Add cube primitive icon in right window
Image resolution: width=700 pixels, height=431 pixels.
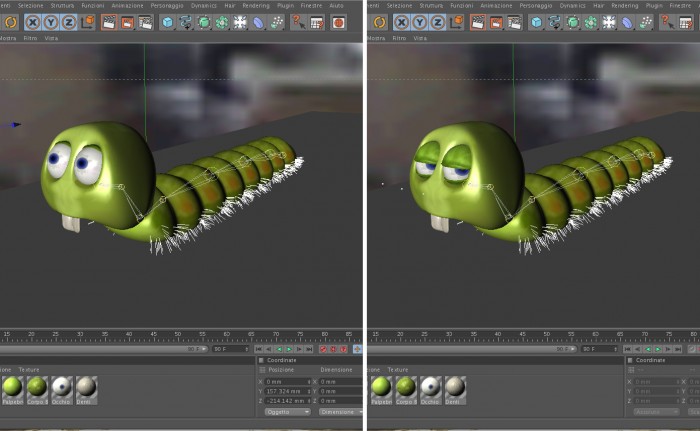coord(536,22)
